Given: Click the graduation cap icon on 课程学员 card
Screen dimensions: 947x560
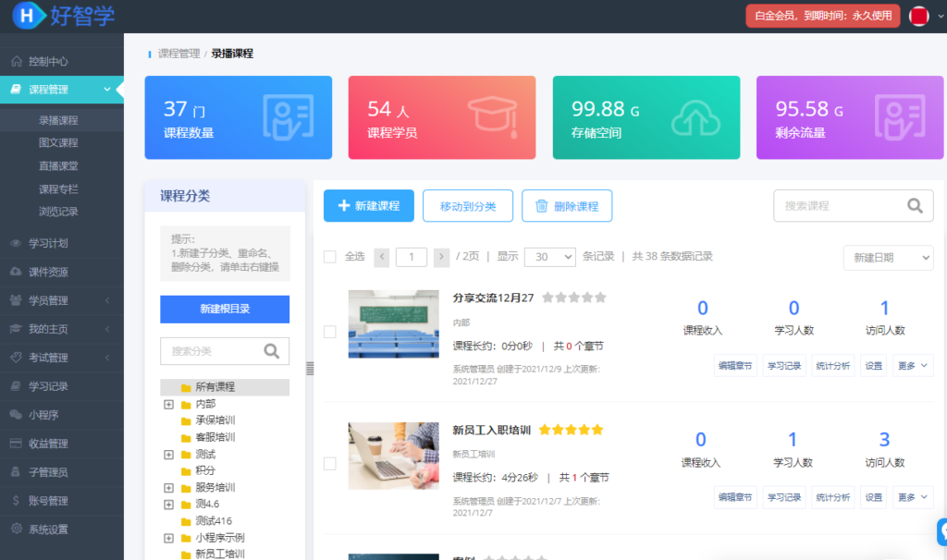Looking at the screenshot, I should pyautogui.click(x=493, y=116).
